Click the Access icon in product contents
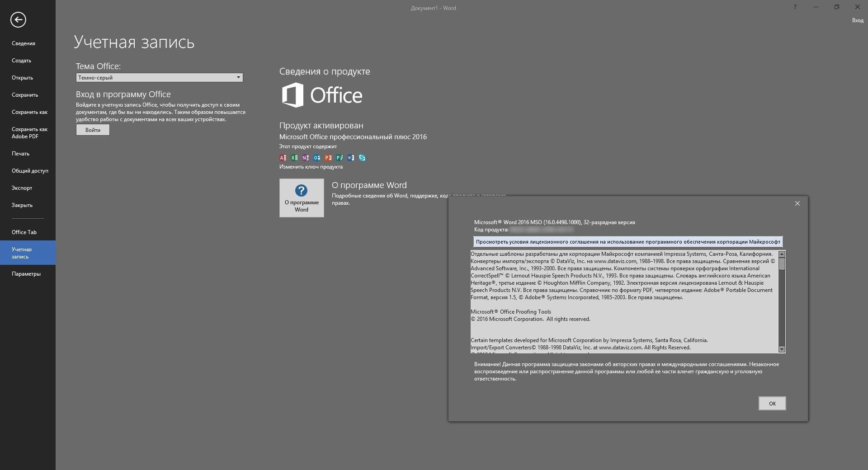This screenshot has width=868, height=470. click(x=283, y=158)
